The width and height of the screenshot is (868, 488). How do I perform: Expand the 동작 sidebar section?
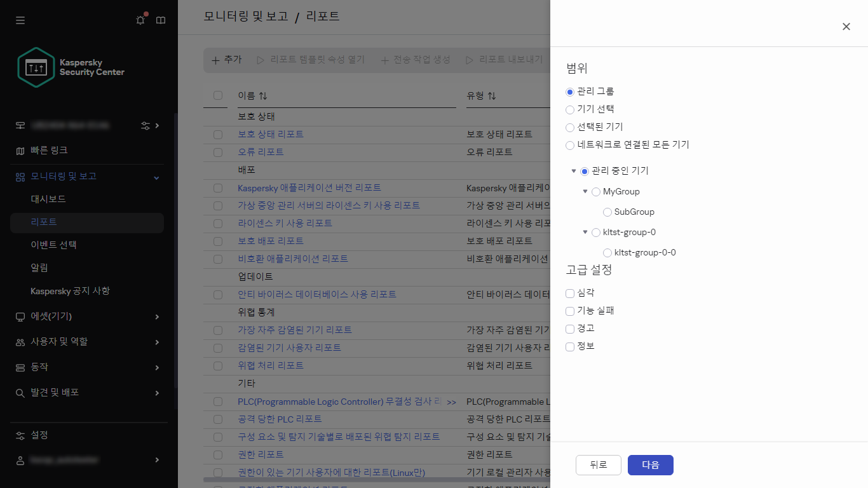click(156, 367)
